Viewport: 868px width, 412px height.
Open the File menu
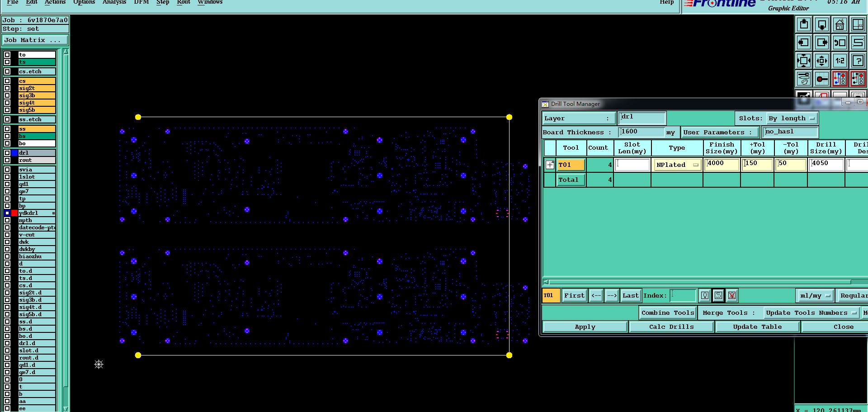click(x=13, y=2)
